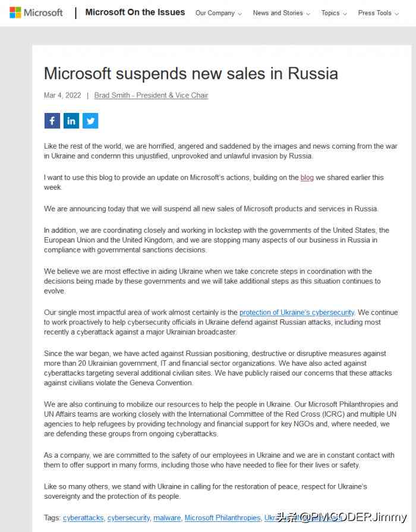Screen dimensions: 416x532
Task: Click the article headline text
Action: point(191,74)
